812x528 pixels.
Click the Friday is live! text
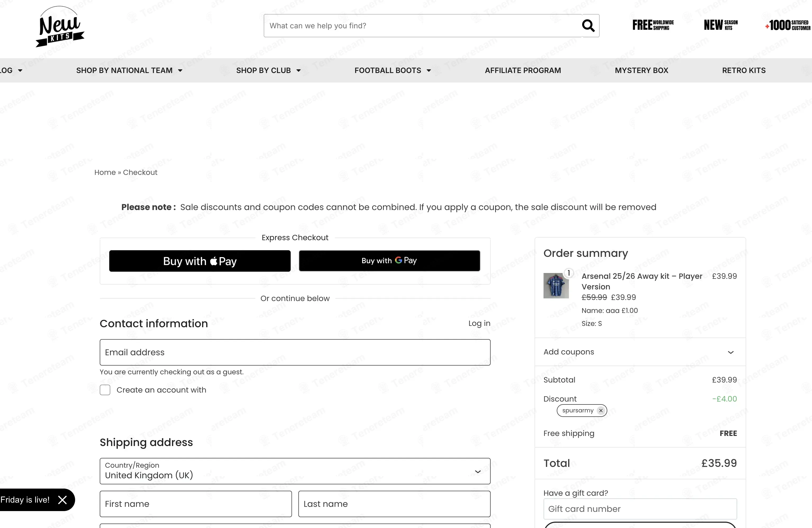pos(25,500)
